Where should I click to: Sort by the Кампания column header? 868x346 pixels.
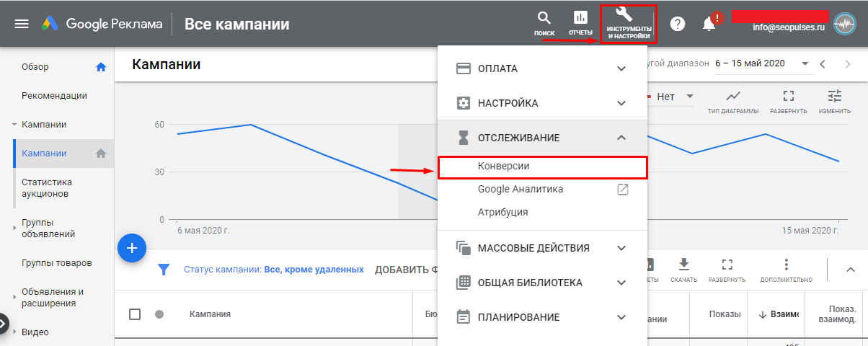pos(211,314)
